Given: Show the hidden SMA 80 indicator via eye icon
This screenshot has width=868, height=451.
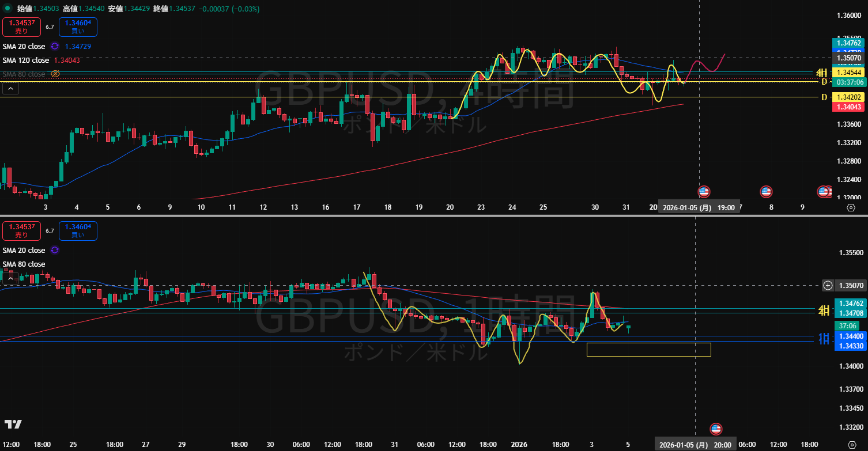Looking at the screenshot, I should [55, 74].
